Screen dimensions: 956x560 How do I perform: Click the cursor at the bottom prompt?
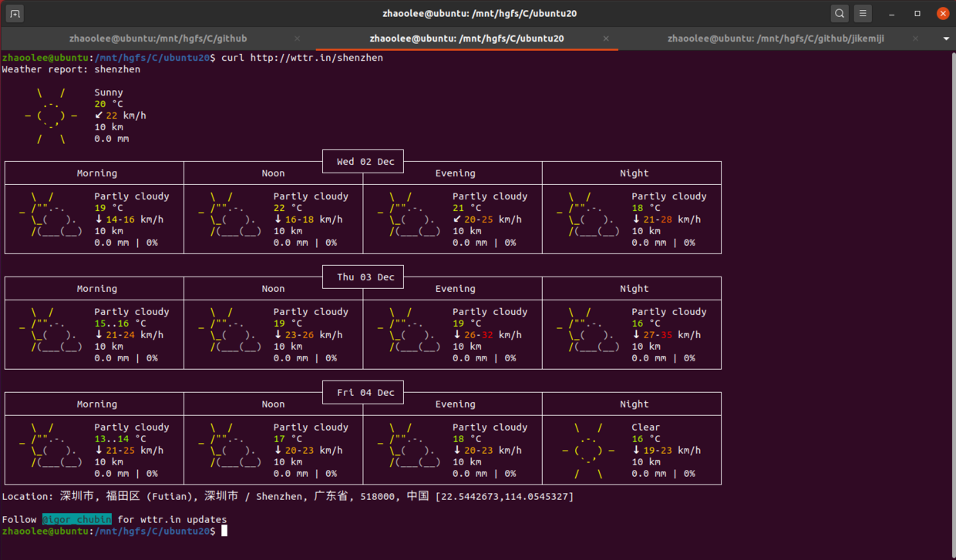coord(224,531)
